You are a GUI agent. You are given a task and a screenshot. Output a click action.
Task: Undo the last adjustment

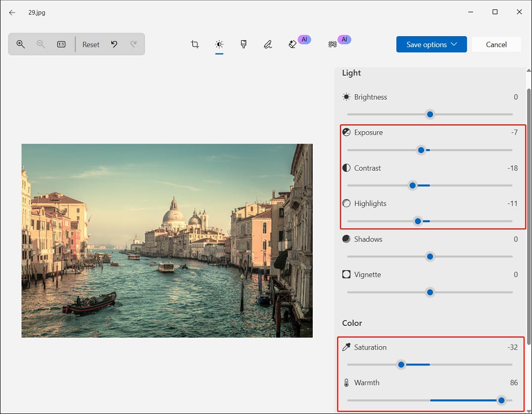(x=114, y=44)
